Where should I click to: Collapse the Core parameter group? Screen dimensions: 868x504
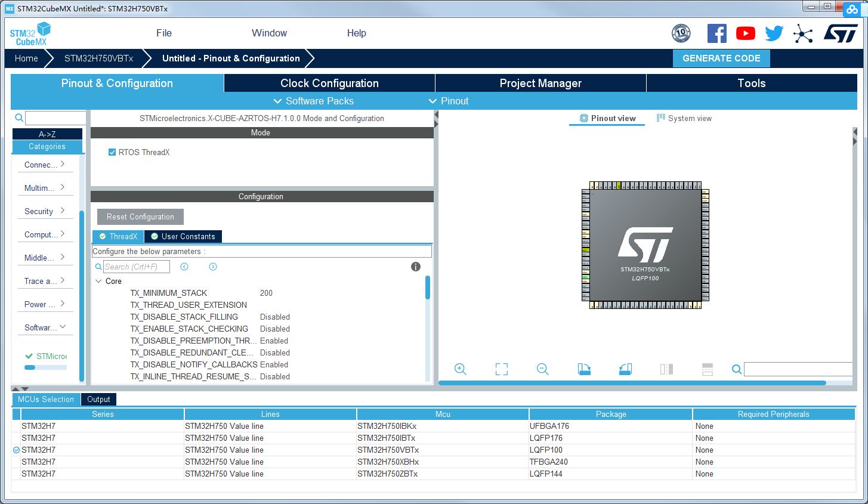click(98, 281)
